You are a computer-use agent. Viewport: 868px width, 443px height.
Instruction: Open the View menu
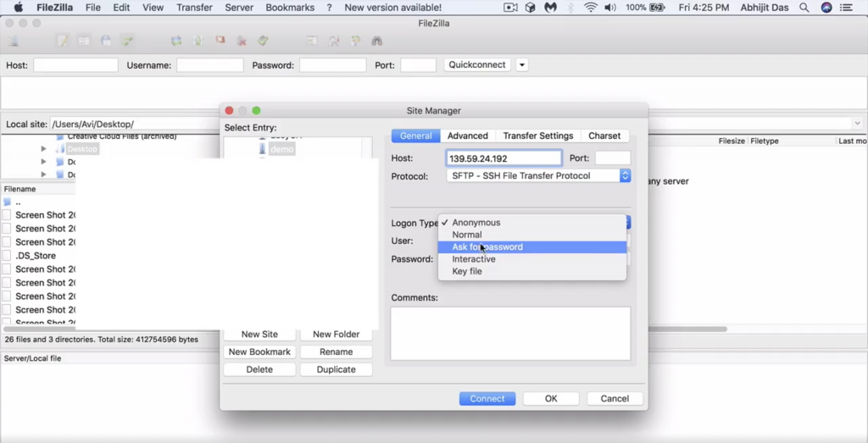click(153, 8)
